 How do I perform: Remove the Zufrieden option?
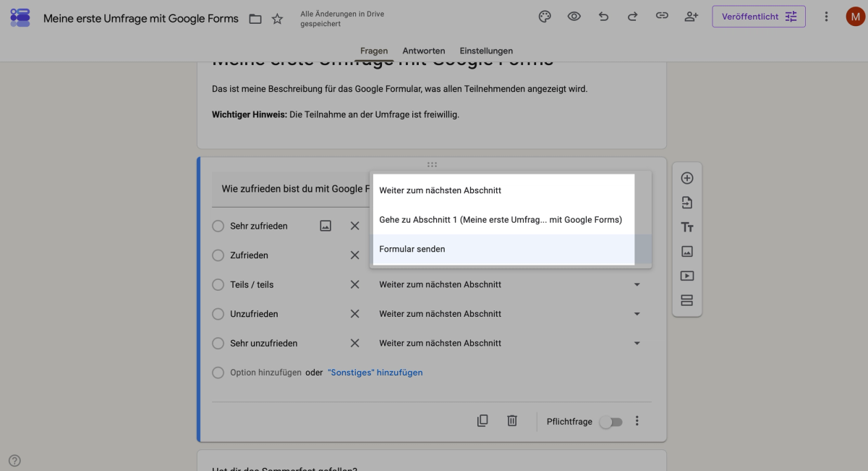355,255
